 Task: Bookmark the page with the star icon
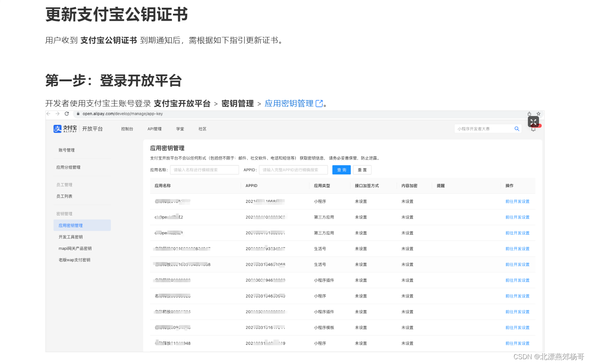point(538,114)
